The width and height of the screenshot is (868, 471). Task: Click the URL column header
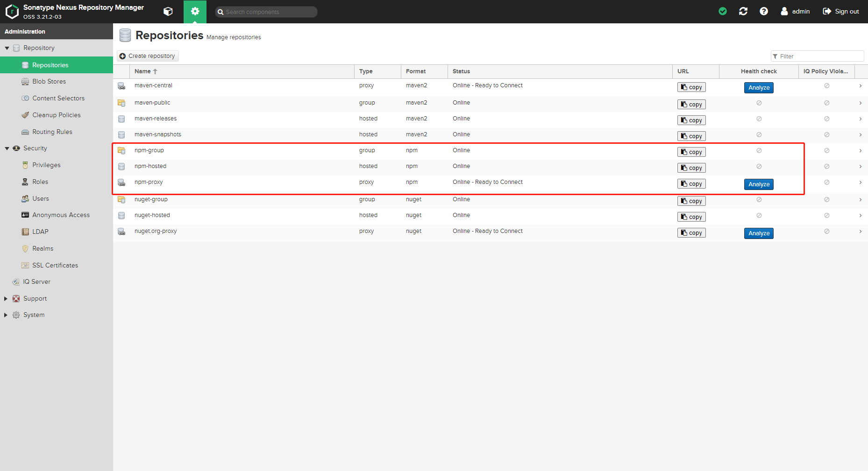[696, 71]
